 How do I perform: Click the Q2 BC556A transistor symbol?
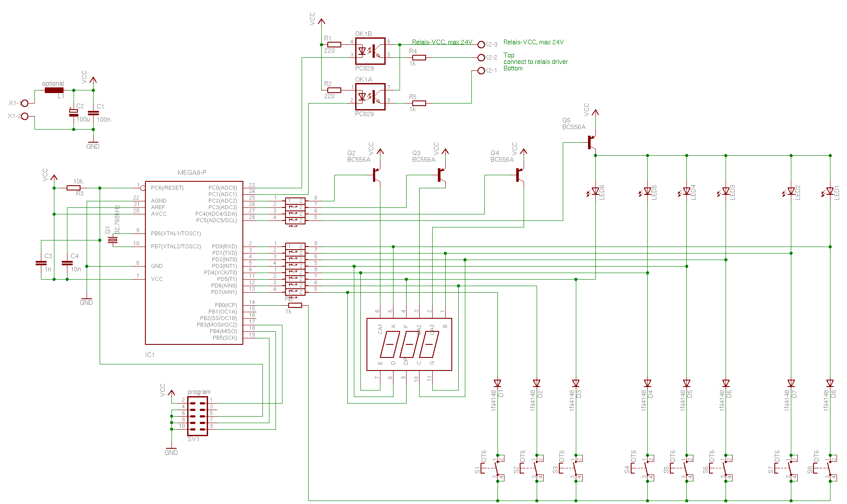[x=376, y=175]
